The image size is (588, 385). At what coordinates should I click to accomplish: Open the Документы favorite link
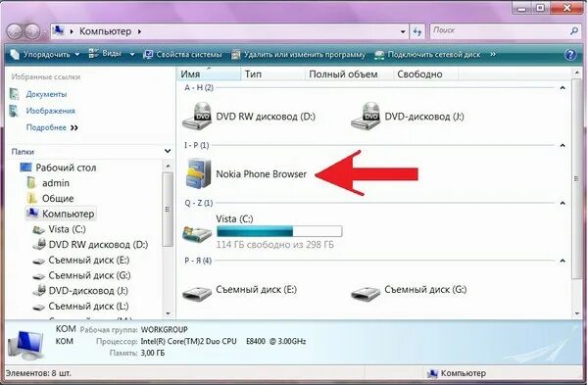(x=46, y=94)
